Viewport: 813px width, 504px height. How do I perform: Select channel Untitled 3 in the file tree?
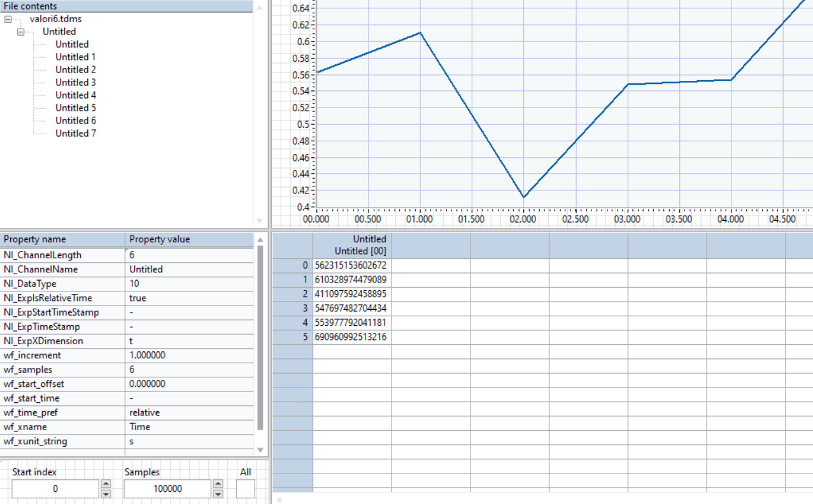[x=75, y=82]
